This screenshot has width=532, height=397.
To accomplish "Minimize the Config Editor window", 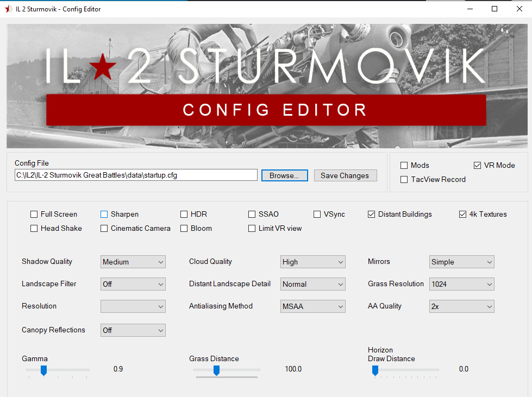I will 470,9.
